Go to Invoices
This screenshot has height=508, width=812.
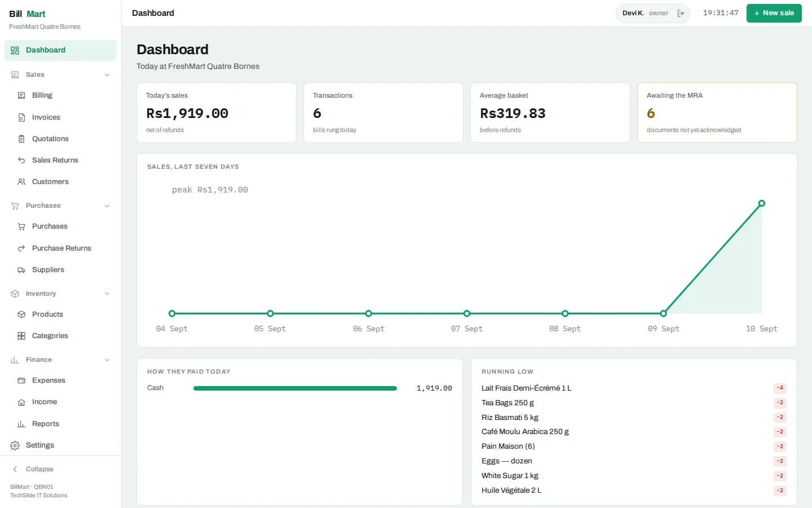click(x=60, y=117)
